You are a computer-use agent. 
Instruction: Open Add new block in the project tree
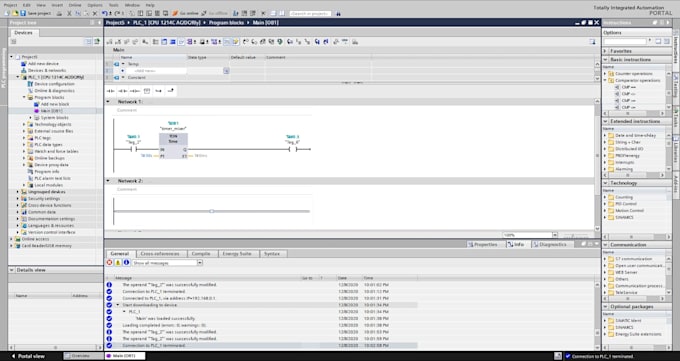(55, 104)
